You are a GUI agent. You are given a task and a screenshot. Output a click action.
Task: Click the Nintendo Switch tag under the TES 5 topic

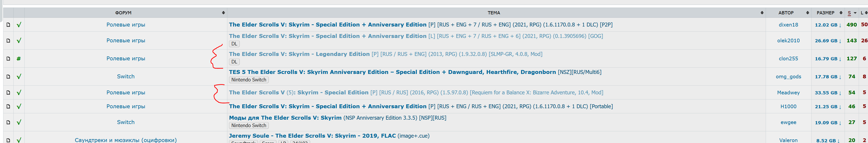249,80
